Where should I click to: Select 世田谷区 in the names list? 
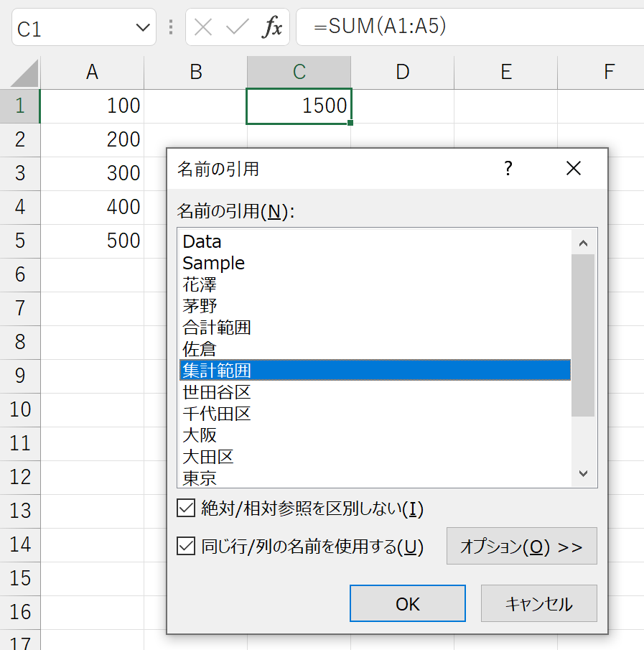375,392
